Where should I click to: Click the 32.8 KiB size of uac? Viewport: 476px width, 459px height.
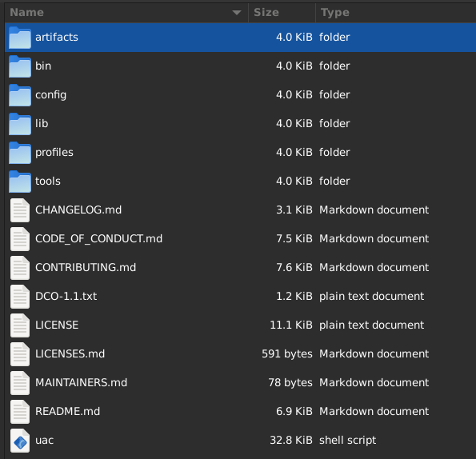pyautogui.click(x=291, y=440)
